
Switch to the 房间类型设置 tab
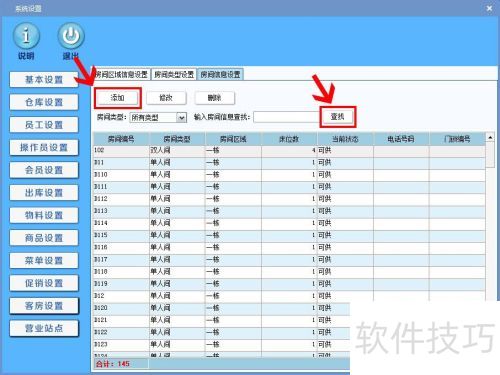(174, 75)
